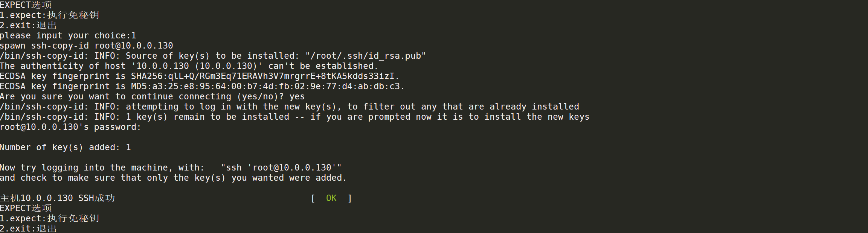Click the "Number of key(s) added: 1" line
The height and width of the screenshot is (233, 868).
click(x=65, y=147)
